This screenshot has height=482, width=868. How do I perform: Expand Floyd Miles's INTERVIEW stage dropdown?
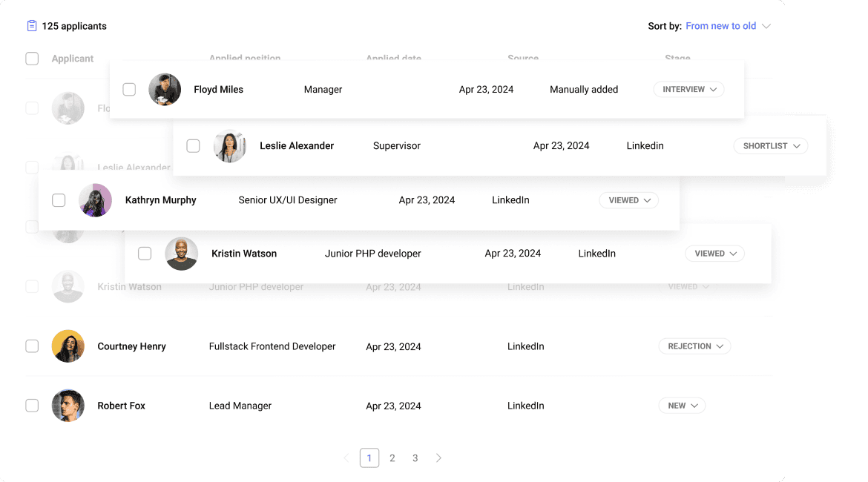[x=688, y=90]
